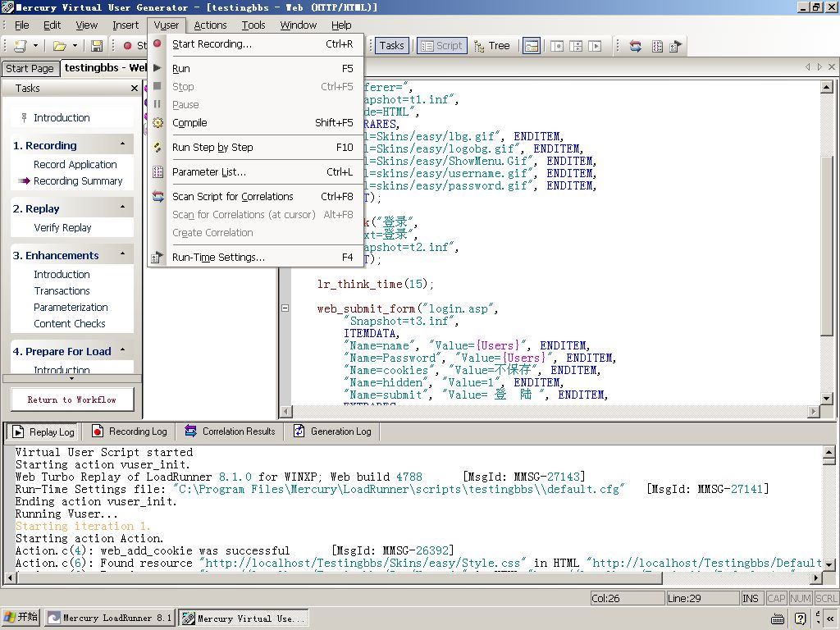Close the Tasks pane
840x630 pixels.
134,89
